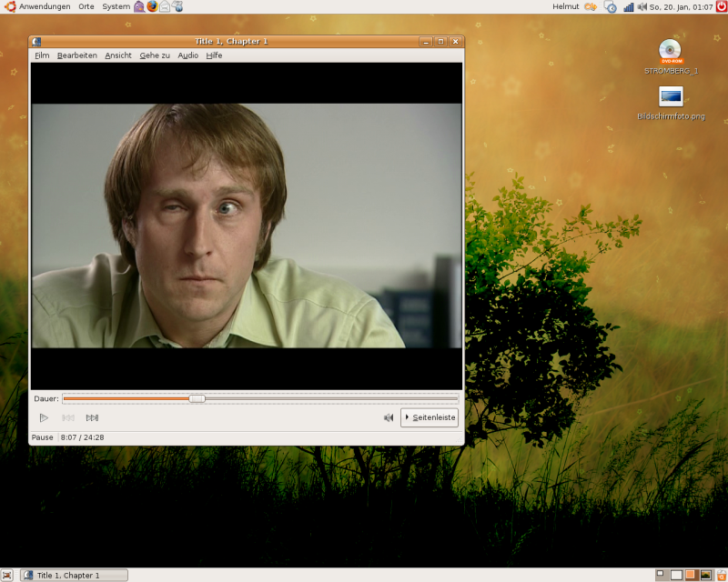Select the Bildschirmfoto.png desktop file

click(671, 103)
